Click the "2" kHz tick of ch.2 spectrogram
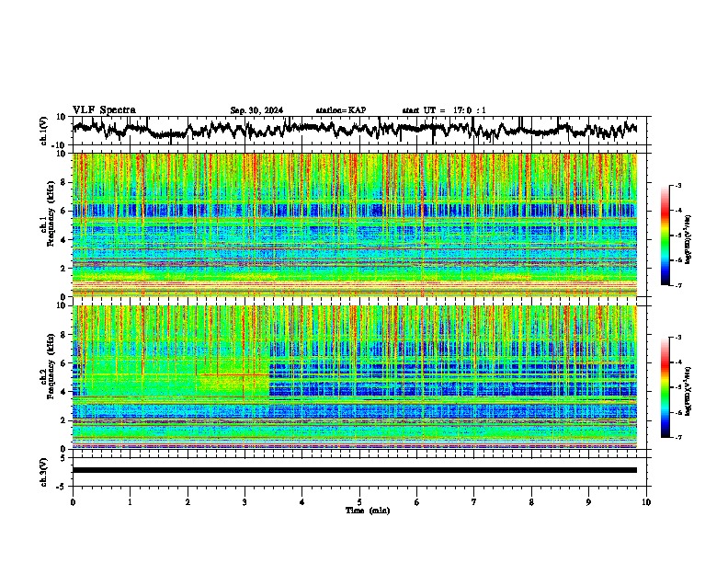Viewport: 728px width, 563px height. (64, 419)
